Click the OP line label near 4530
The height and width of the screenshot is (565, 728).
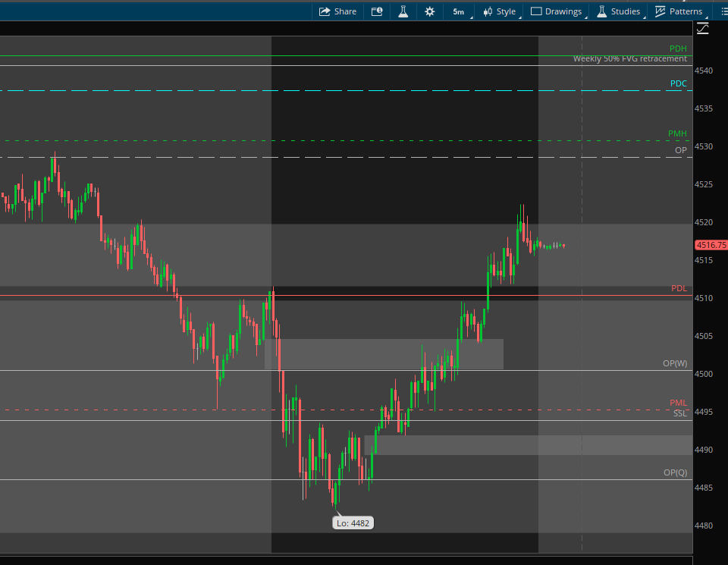[681, 150]
